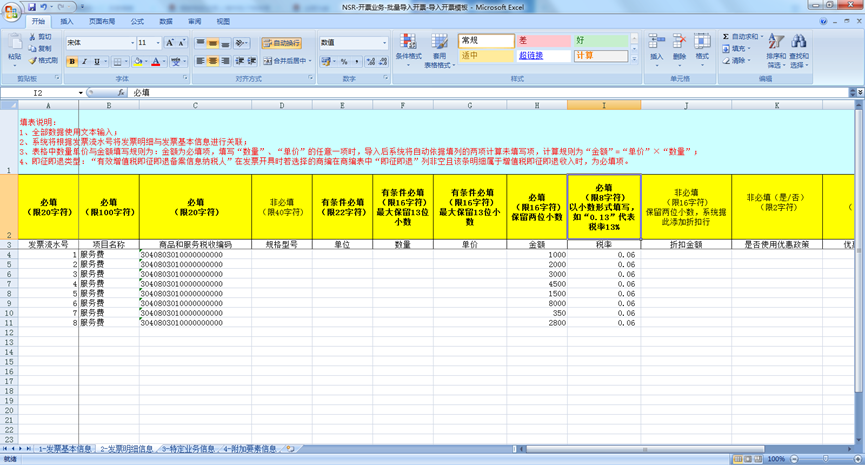Toggle Wrap Text (自动换行)

pyautogui.click(x=281, y=42)
